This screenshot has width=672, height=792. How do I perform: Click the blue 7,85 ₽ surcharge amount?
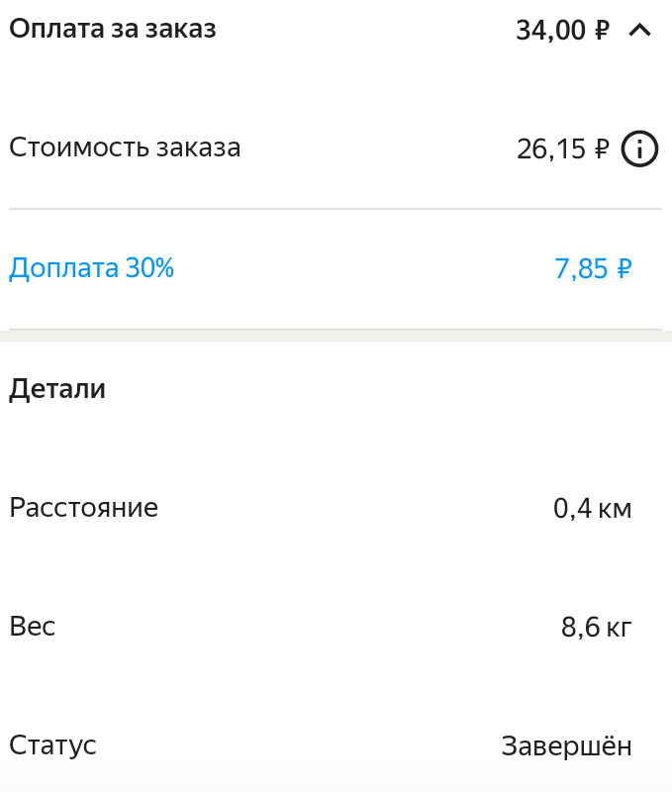[x=592, y=268]
